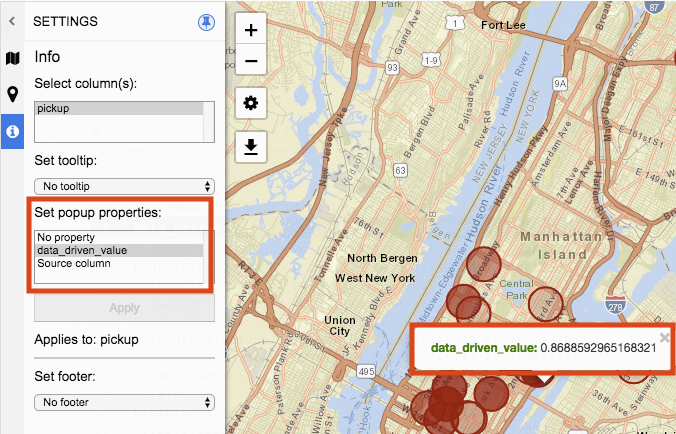This screenshot has height=434, width=676.
Task: Collapse the settings panel with back chevron
Action: [12, 21]
